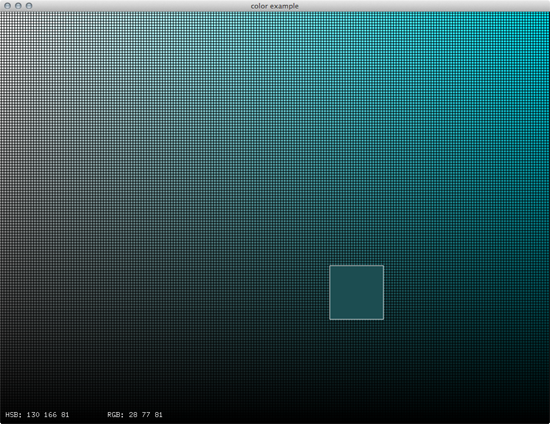Click the window zoom button
550x424 pixels.
point(29,6)
